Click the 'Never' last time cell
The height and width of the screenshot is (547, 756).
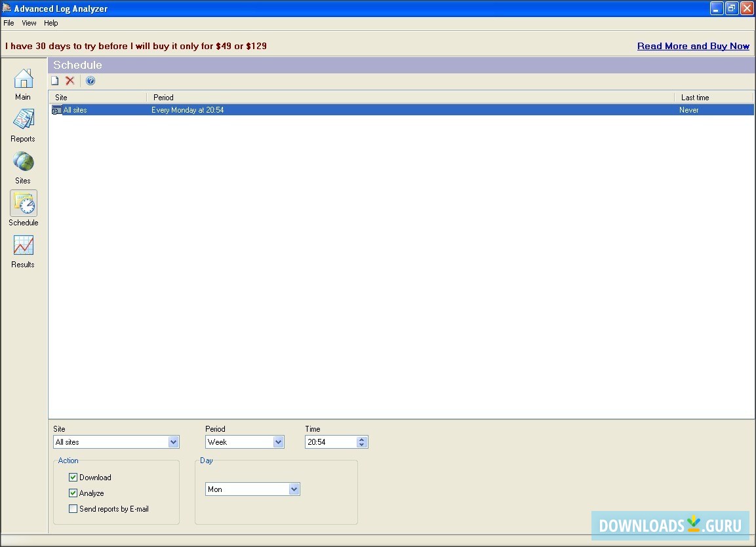pyautogui.click(x=688, y=110)
